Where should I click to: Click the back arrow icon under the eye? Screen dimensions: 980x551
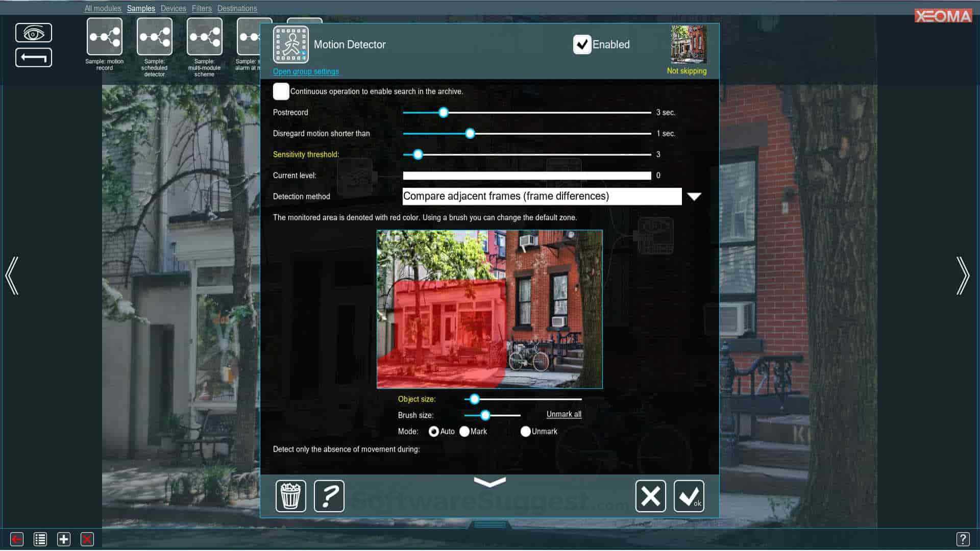click(34, 57)
